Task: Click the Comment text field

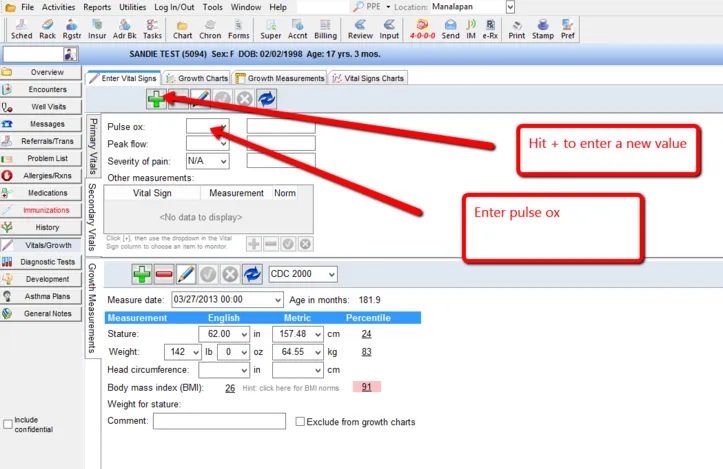Action: click(220, 422)
